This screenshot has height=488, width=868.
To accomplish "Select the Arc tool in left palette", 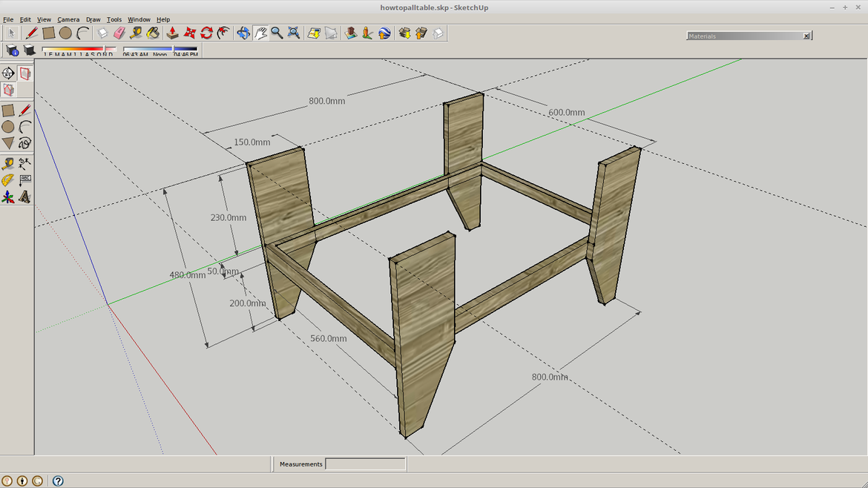I will [x=24, y=127].
